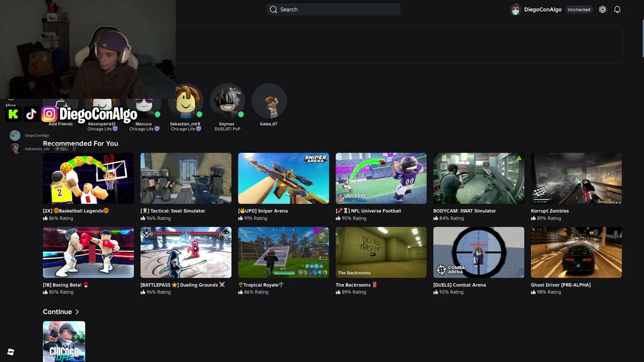The width and height of the screenshot is (644, 362).
Task: Click the magnifier icon in the search bar
Action: click(x=273, y=10)
